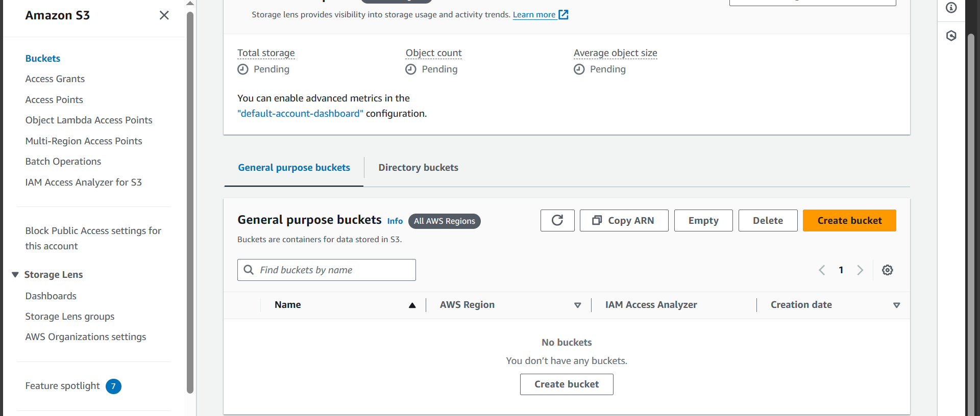Click the clock icon under Total storage

243,69
